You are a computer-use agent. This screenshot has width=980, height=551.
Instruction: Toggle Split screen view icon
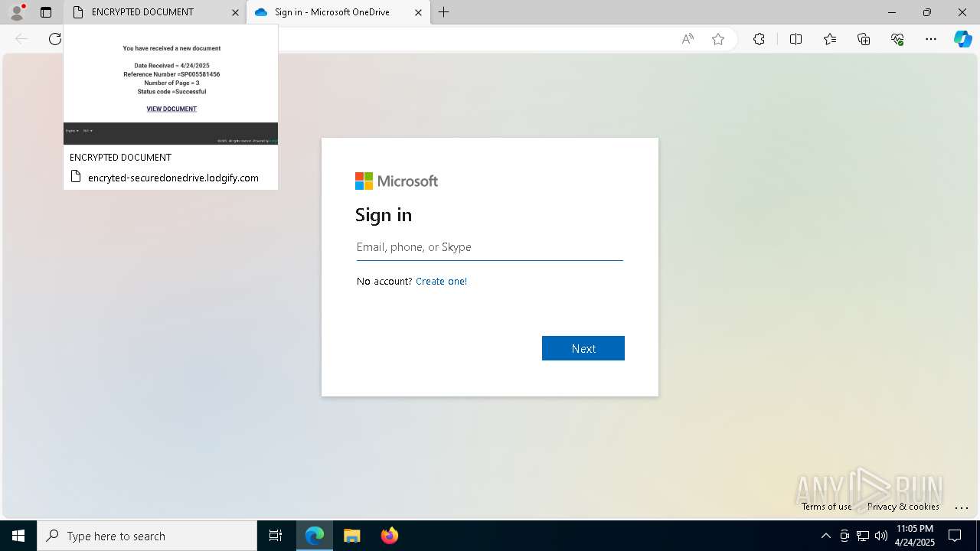795,39
